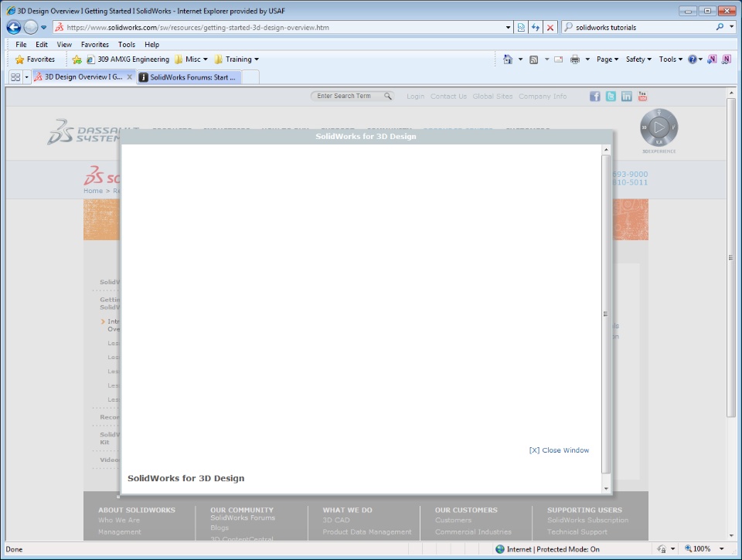Open the Help menu in the menu bar
742x560 pixels.
point(152,45)
